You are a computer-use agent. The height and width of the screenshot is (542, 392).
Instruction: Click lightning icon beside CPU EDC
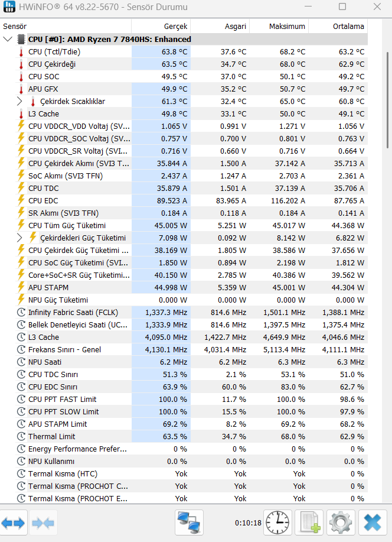click(21, 201)
